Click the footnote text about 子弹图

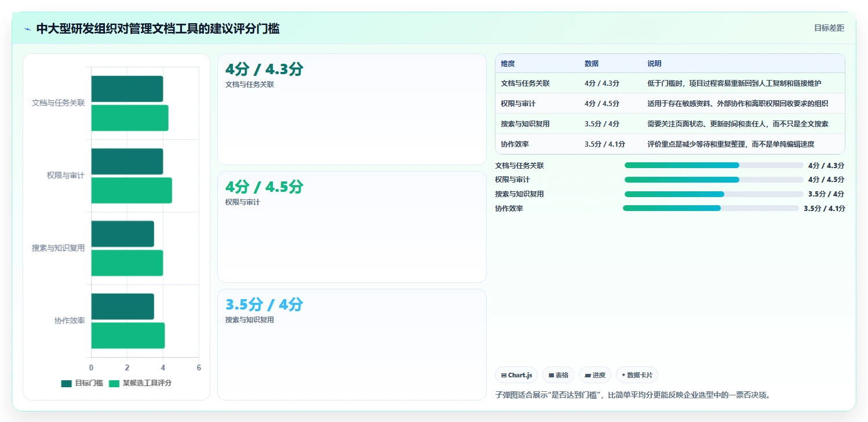[x=634, y=395]
